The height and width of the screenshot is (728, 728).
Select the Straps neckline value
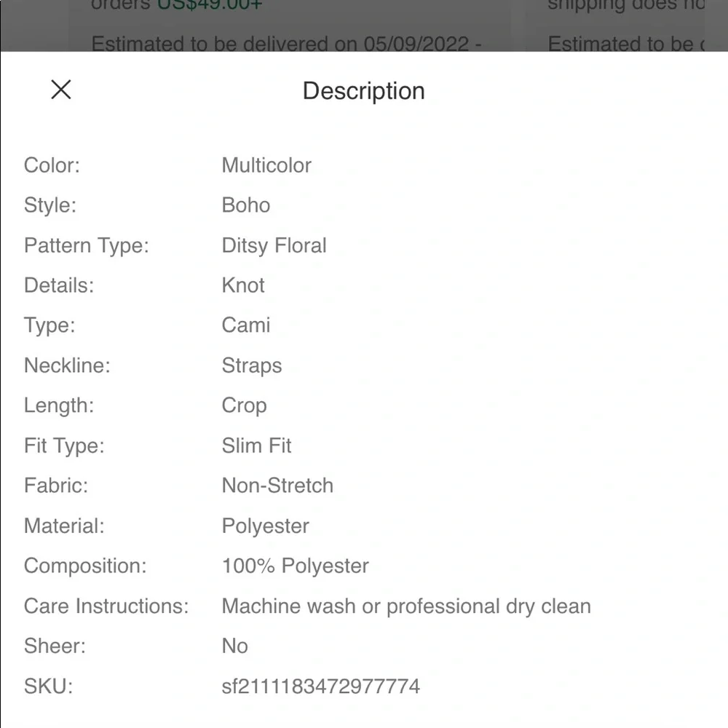coord(252,365)
